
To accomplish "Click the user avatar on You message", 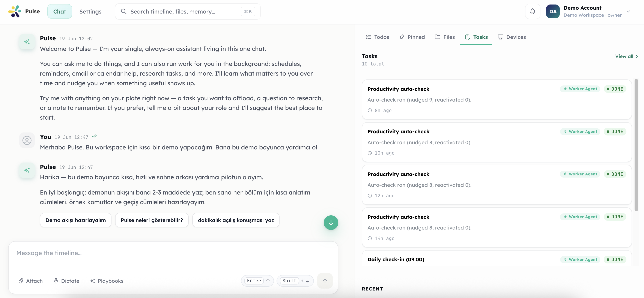I will pos(27,140).
